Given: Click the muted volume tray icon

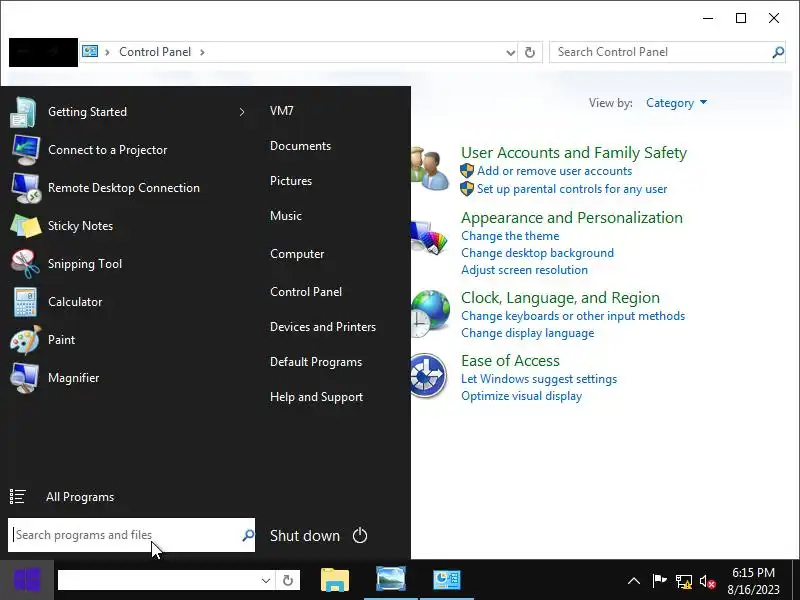Looking at the screenshot, I should [x=708, y=581].
